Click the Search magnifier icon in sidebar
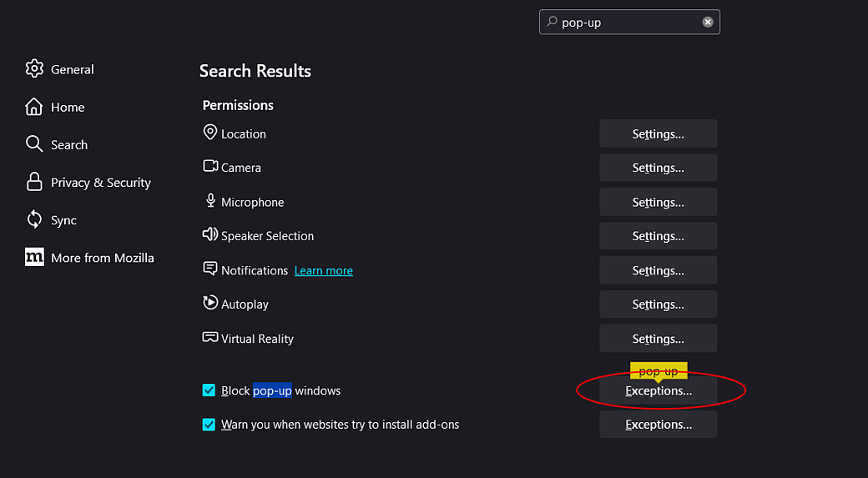The width and height of the screenshot is (868, 478). click(x=34, y=144)
